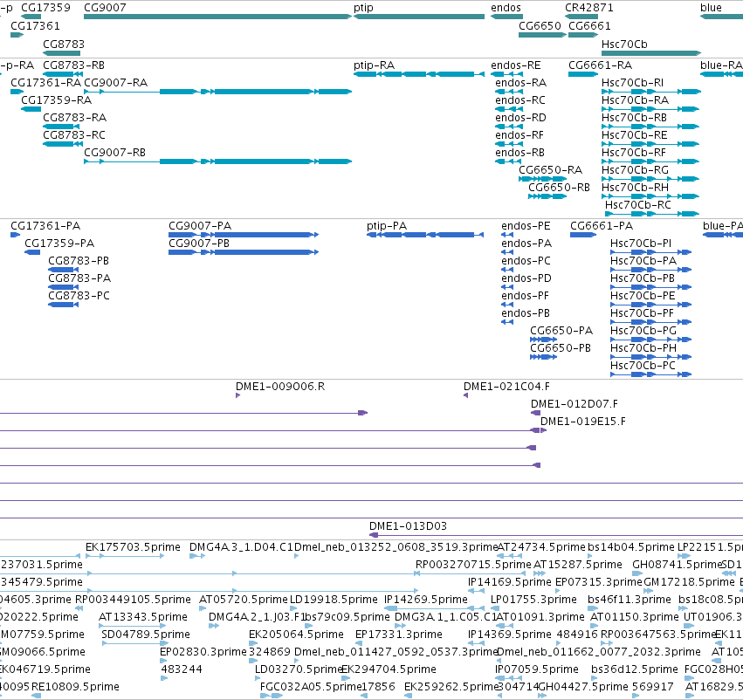Select the CG8783-PB protein label
Viewport: 743px width, 700px height.
click(79, 260)
